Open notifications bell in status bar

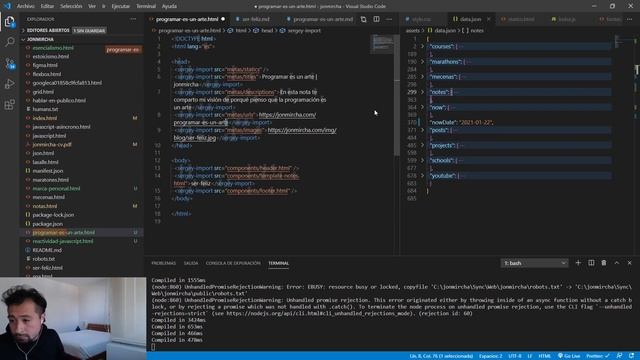coord(631,356)
